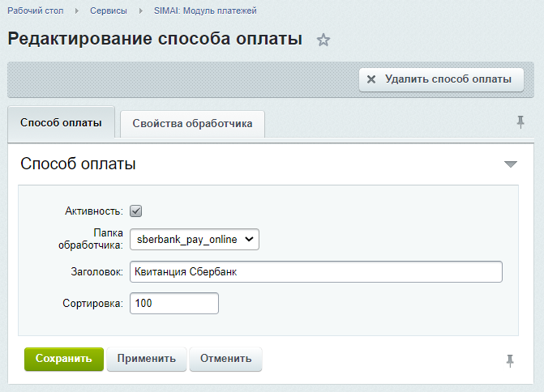
Task: Open the Рабочий стол breadcrumb link
Action: 36,11
